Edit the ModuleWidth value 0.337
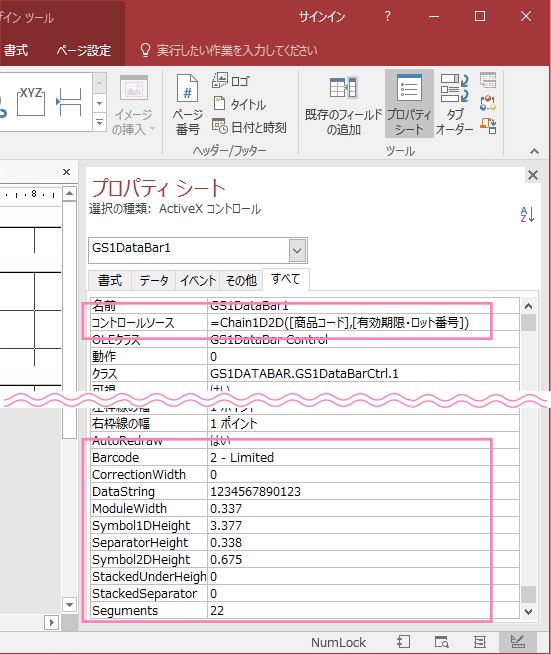Viewport: 551px width, 654px height. pyautogui.click(x=363, y=508)
